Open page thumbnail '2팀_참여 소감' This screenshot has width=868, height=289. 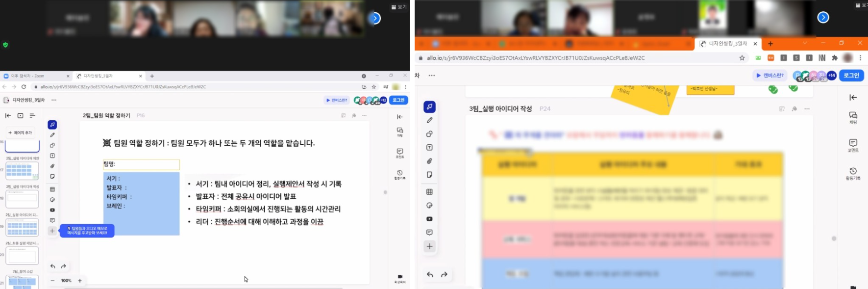22,282
